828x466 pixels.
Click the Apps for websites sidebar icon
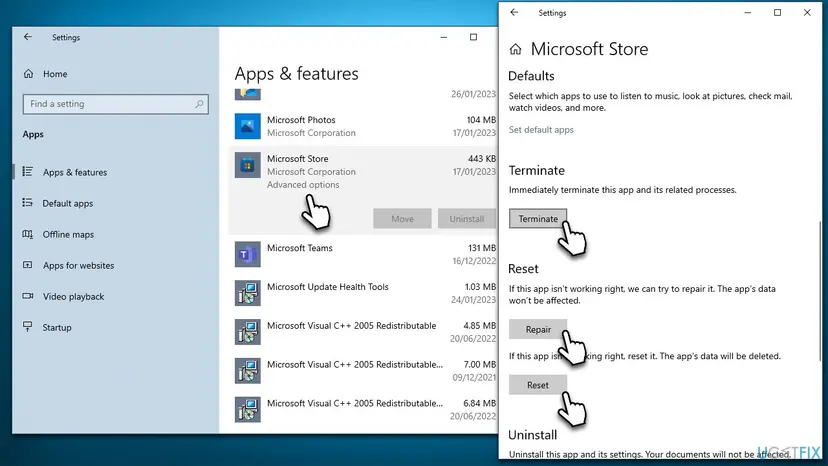27,265
